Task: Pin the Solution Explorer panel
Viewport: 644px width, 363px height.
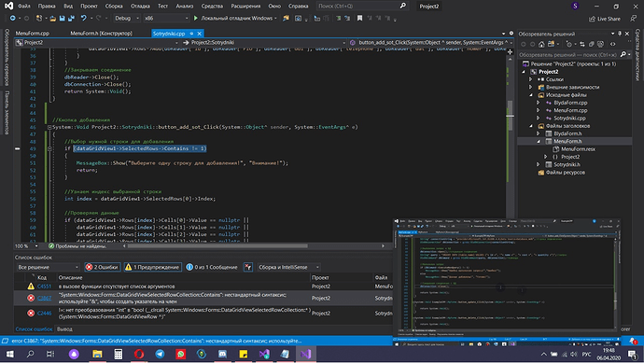Action: point(620,34)
